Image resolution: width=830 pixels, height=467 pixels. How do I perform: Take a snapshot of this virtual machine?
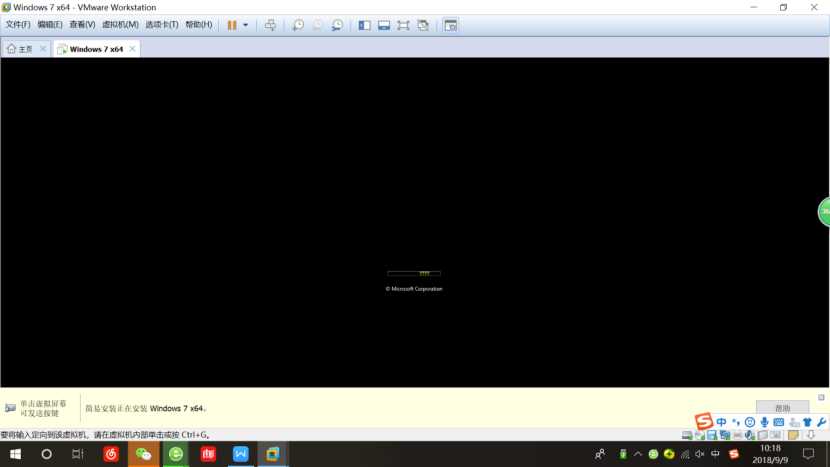[x=298, y=25]
